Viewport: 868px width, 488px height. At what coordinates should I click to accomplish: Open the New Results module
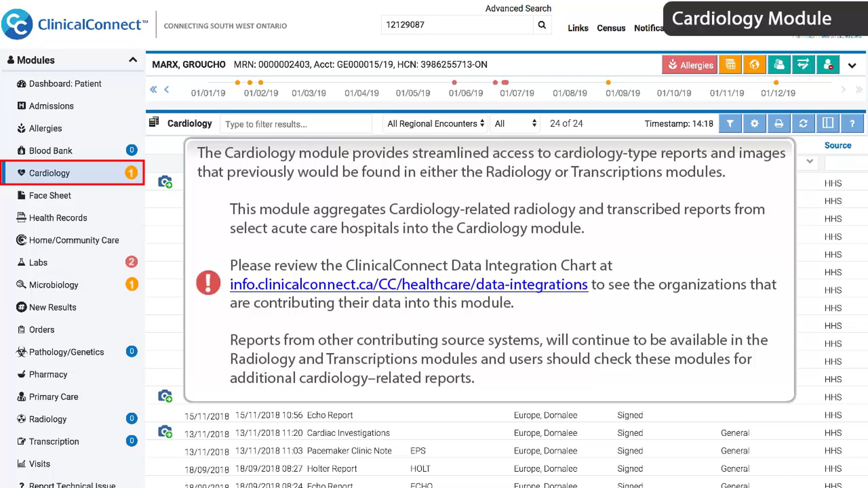[72, 307]
